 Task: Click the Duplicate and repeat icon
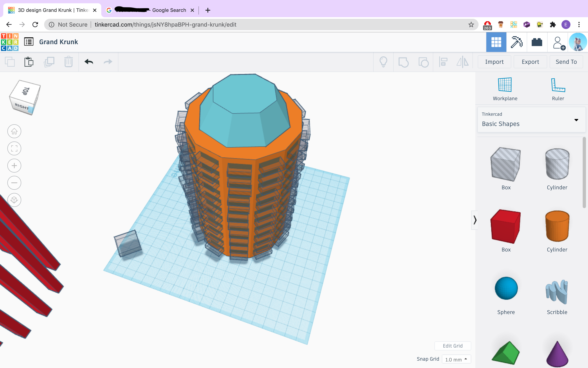click(49, 62)
